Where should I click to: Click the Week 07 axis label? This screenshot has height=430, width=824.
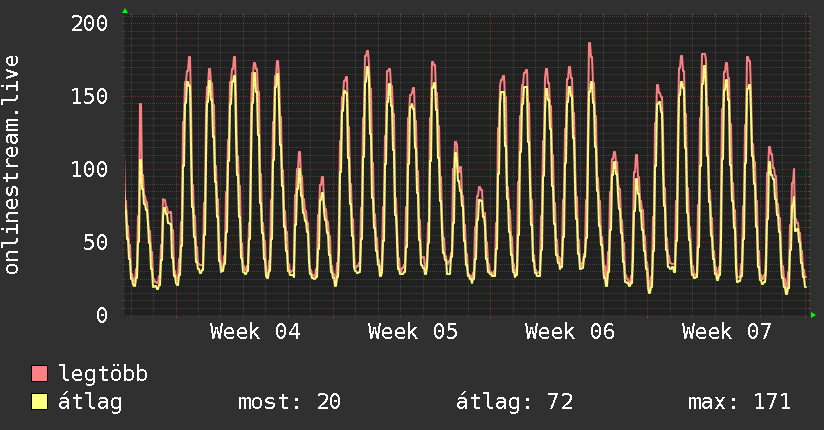[x=727, y=332]
